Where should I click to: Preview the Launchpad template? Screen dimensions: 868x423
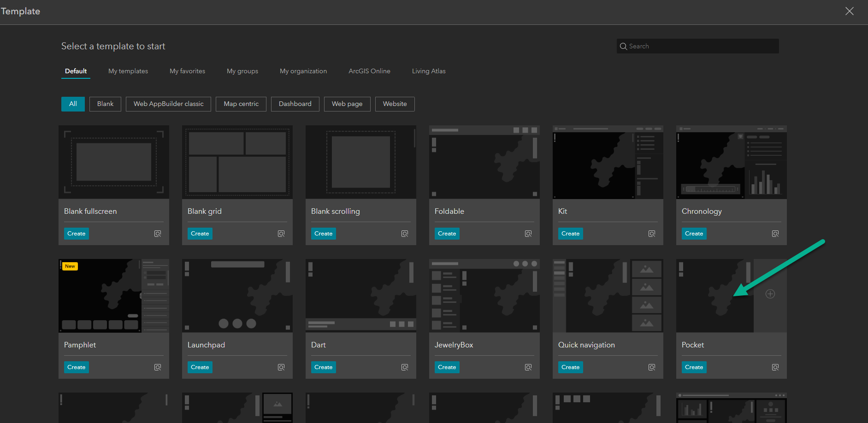(x=281, y=367)
